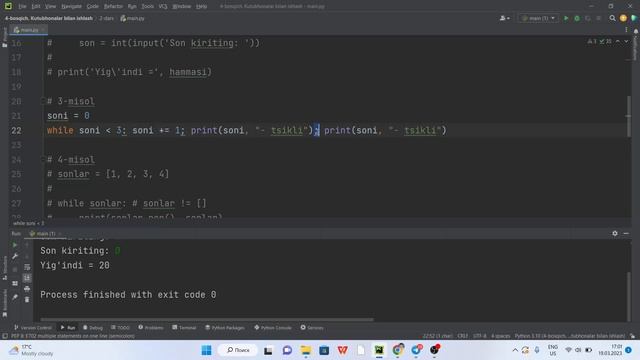
Task: Open the Windows Start button
Action: 206,350
